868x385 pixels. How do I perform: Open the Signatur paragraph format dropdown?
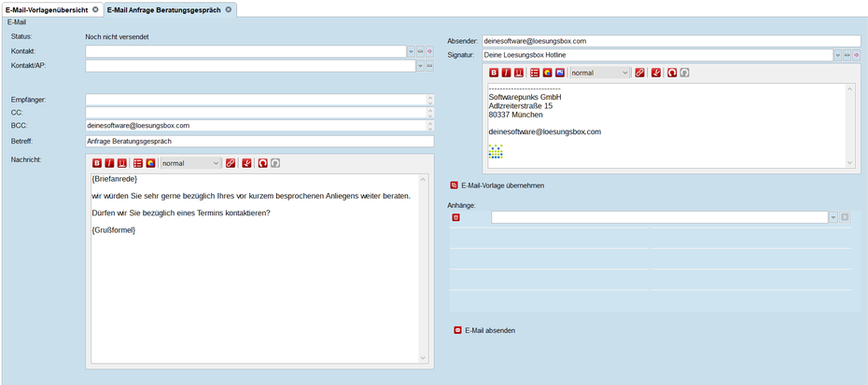[600, 73]
